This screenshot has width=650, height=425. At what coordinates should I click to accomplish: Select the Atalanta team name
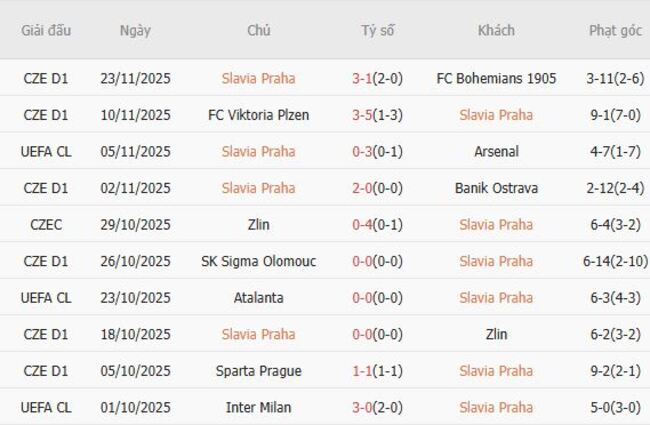pos(259,298)
